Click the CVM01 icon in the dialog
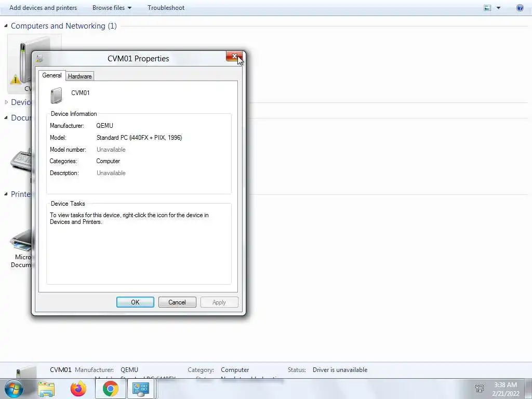Viewport: 532px width, 399px height. [x=57, y=96]
